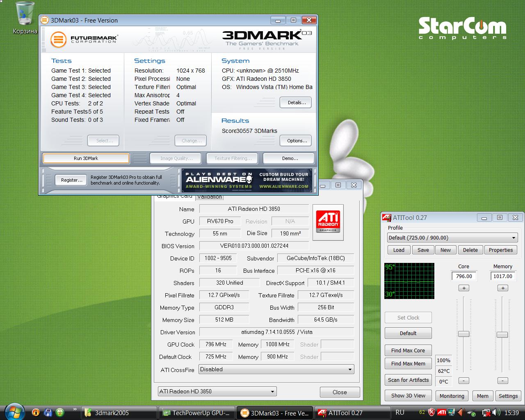Viewport: 525px width, 420px height.
Task: Switch to ATITool 0.27 taskbar item
Action: click(x=353, y=413)
